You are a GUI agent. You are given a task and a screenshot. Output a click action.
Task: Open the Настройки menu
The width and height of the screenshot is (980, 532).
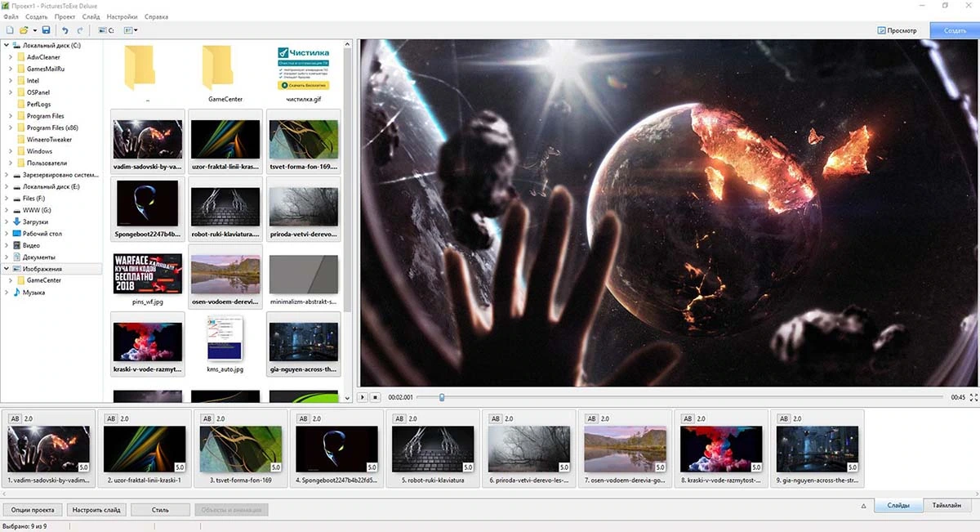122,16
